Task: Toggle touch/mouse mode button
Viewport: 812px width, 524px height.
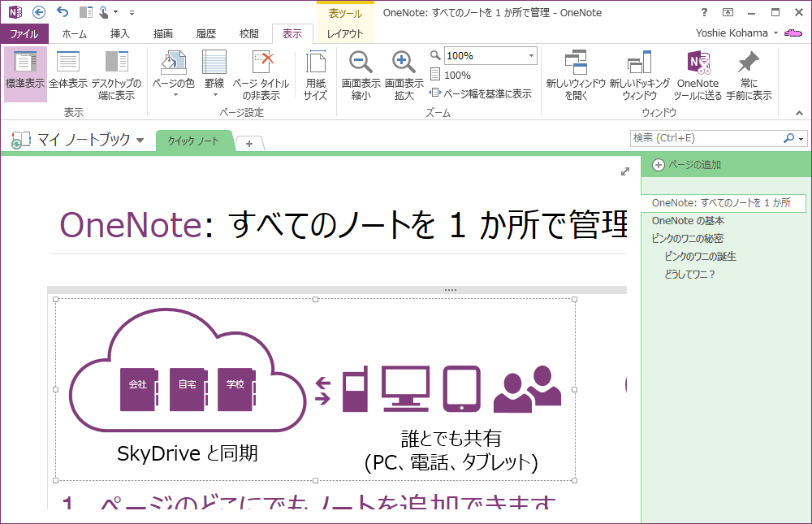Action: 104,12
